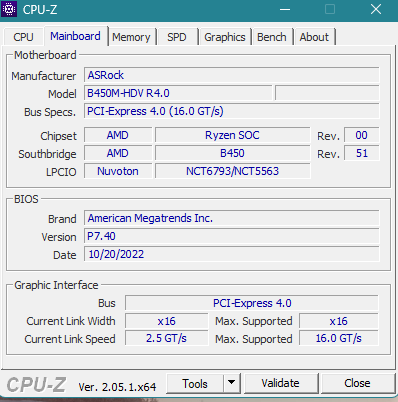This screenshot has width=398, height=402.
Task: Show the About tab
Action: tap(314, 37)
